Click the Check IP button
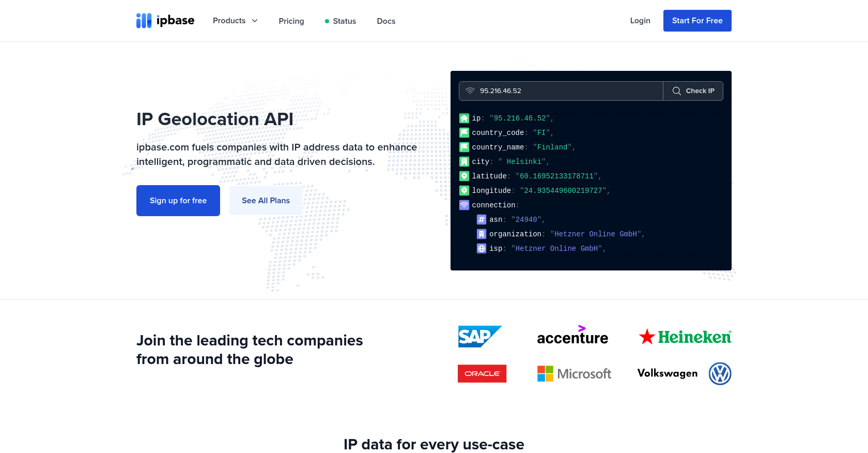The image size is (868, 453). 693,91
